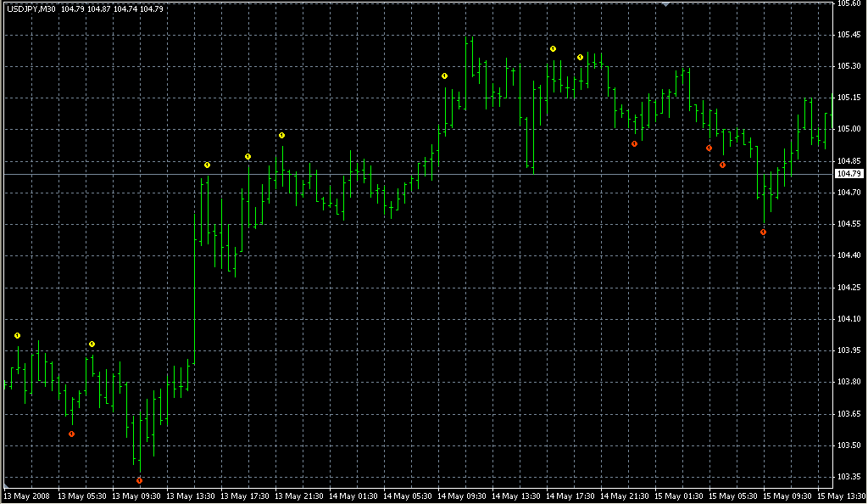868x504 pixels.
Task: Select the highest yellow marker near 105.40
Action: 553,48
